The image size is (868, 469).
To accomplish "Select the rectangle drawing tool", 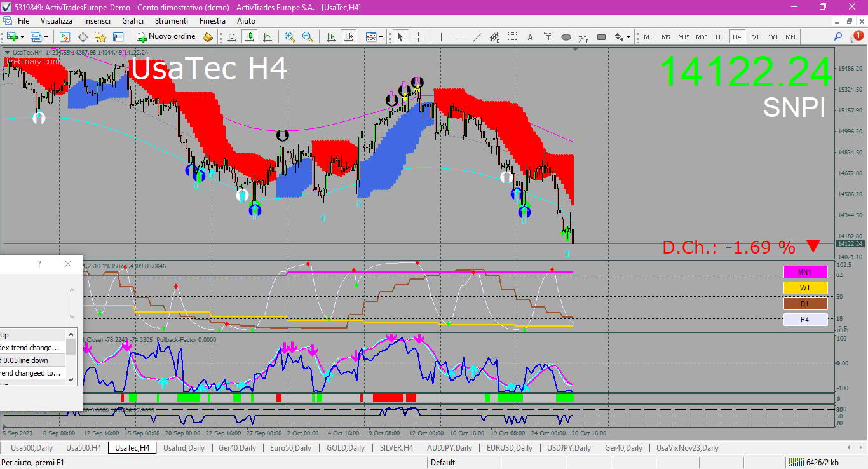I will (x=601, y=37).
